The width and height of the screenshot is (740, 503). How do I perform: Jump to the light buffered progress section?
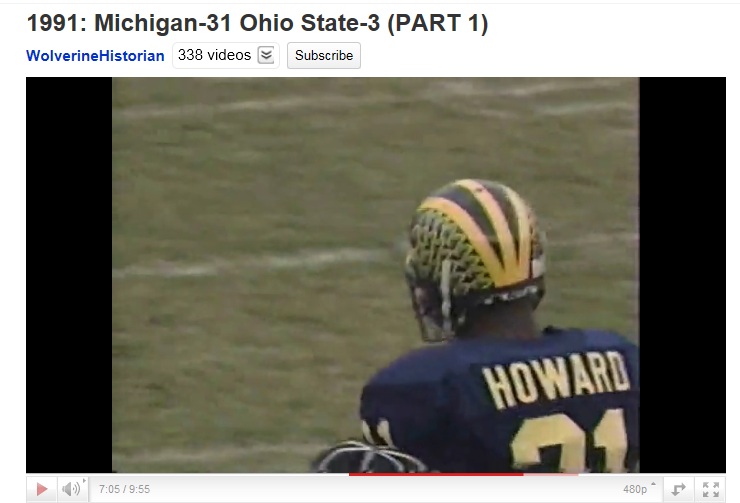click(x=551, y=474)
